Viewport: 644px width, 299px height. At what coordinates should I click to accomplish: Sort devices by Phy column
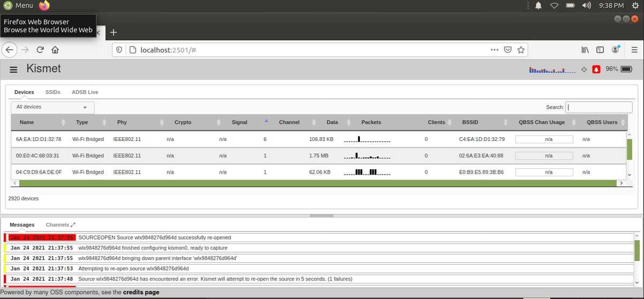[x=136, y=122]
